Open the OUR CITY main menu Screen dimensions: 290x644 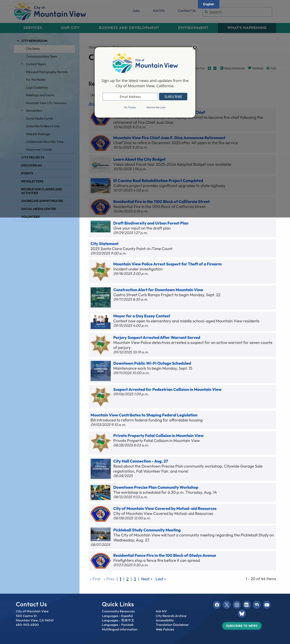pos(70,28)
